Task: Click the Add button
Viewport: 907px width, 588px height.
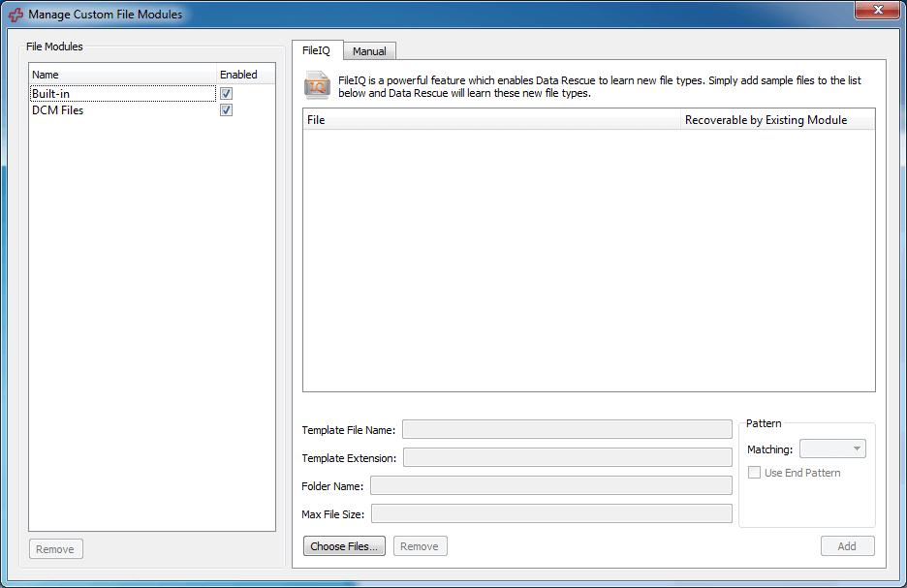Action: (x=847, y=545)
